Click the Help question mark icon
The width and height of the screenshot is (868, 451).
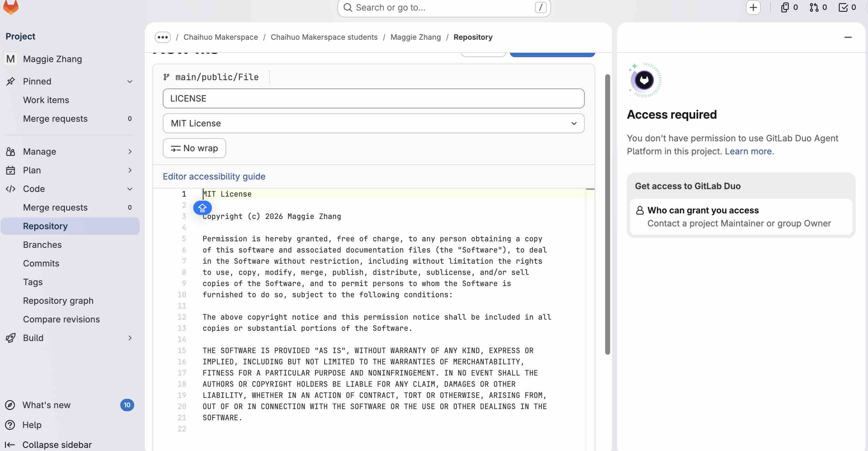(x=10, y=425)
